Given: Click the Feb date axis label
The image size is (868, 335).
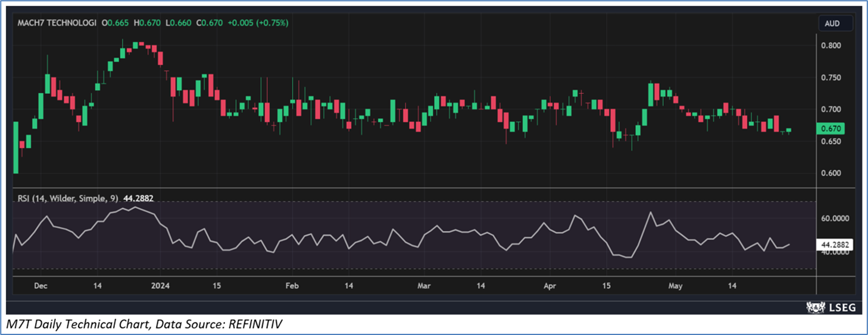Looking at the screenshot, I should coord(292,286).
